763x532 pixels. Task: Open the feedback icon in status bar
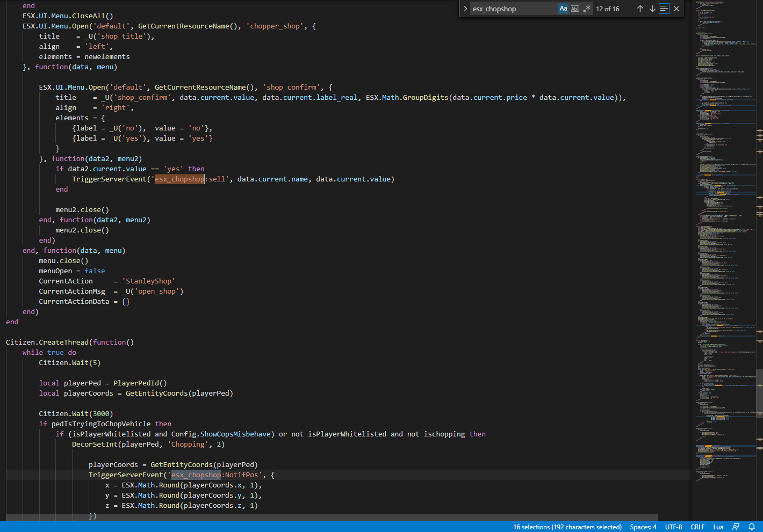(736, 527)
